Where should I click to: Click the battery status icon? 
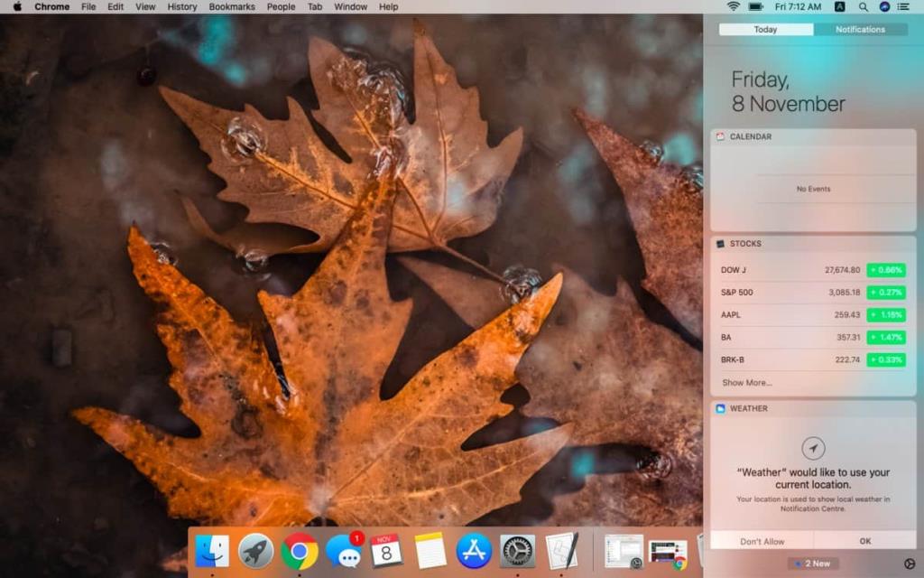click(x=755, y=6)
